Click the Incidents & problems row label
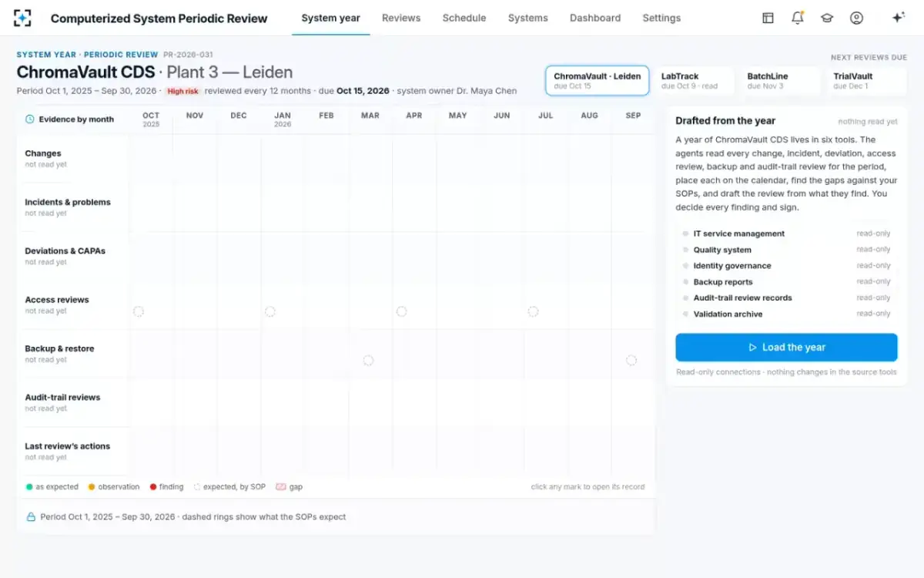This screenshot has width=924, height=578. [x=68, y=202]
